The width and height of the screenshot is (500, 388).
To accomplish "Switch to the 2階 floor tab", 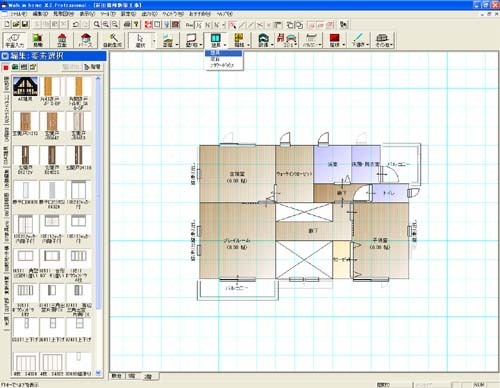I will pyautogui.click(x=148, y=376).
